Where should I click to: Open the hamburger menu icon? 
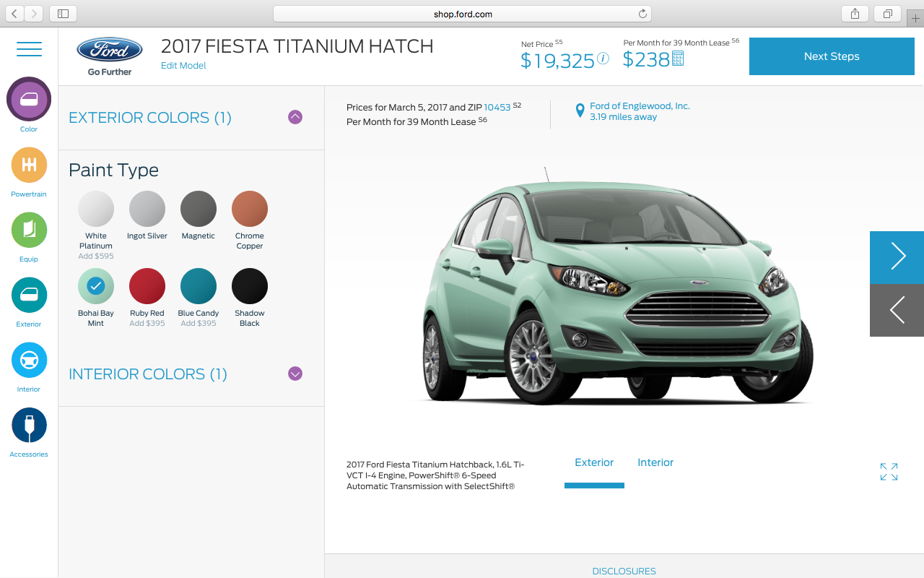[x=29, y=49]
